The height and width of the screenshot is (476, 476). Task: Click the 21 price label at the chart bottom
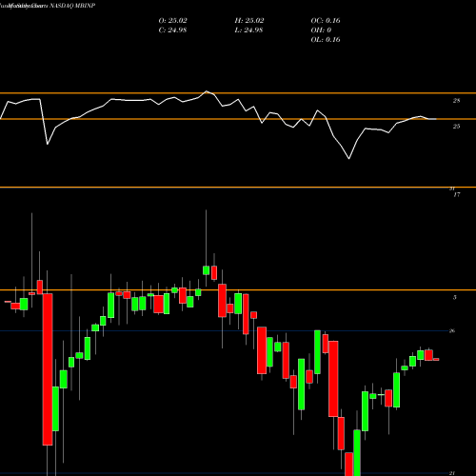click(x=452, y=473)
